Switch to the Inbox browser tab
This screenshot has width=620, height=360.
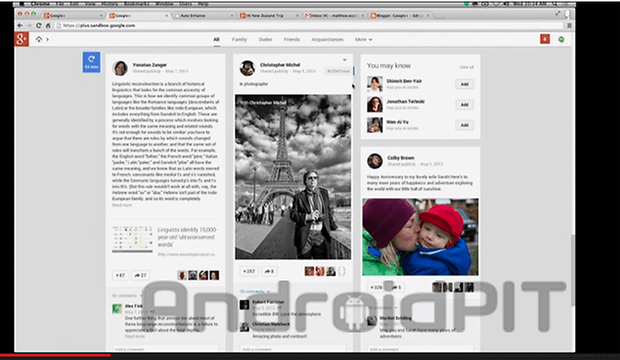point(334,15)
